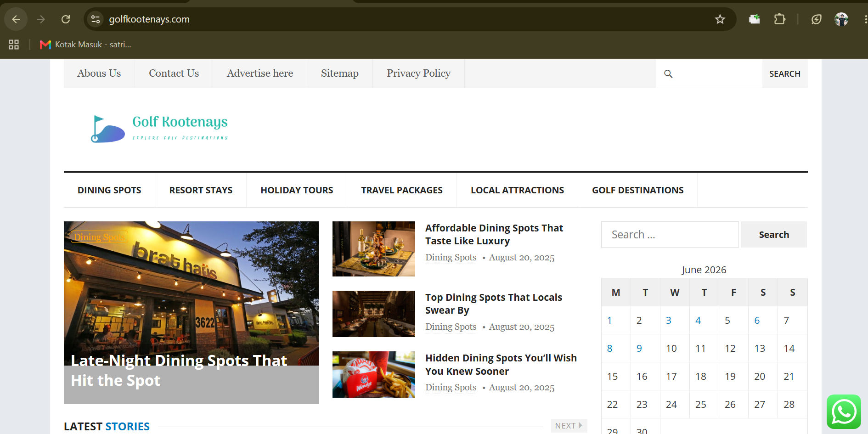Open the Chrome profile avatar
Viewport: 868px width, 434px height.
coord(841,19)
